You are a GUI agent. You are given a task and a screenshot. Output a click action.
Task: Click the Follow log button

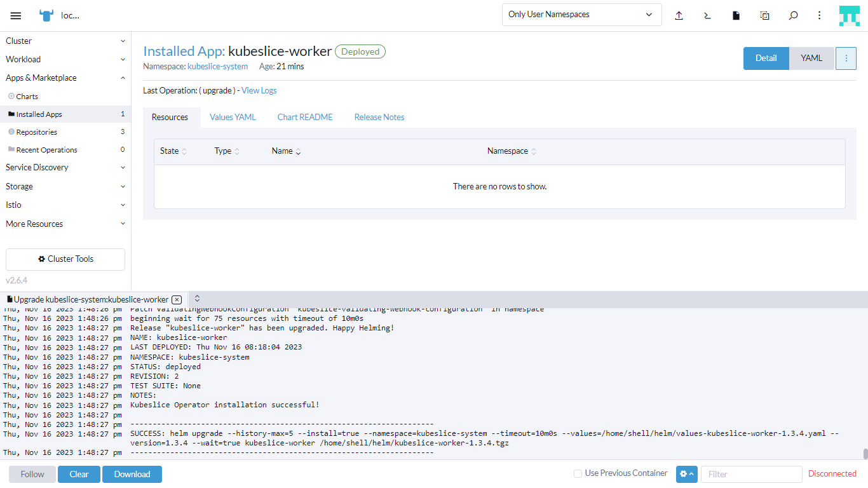[x=32, y=474]
